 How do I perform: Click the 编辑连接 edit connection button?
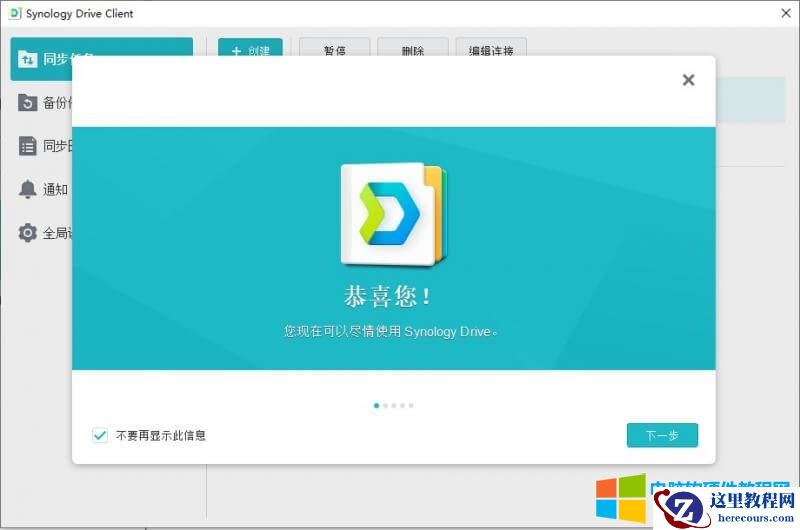pos(491,47)
